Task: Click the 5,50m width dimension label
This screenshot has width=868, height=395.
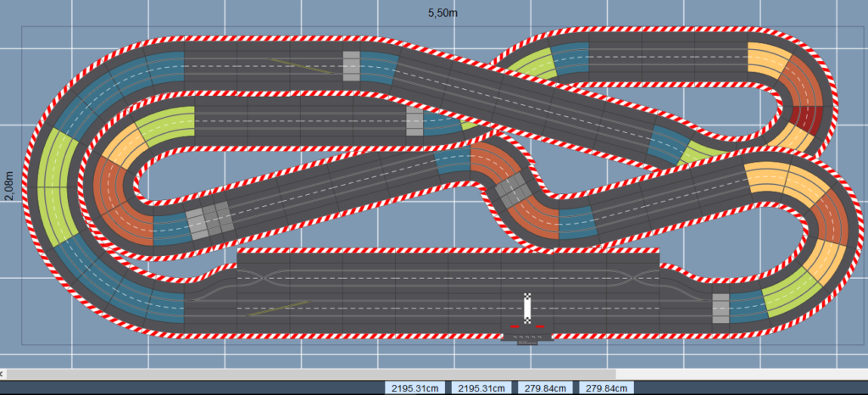Action: (442, 14)
